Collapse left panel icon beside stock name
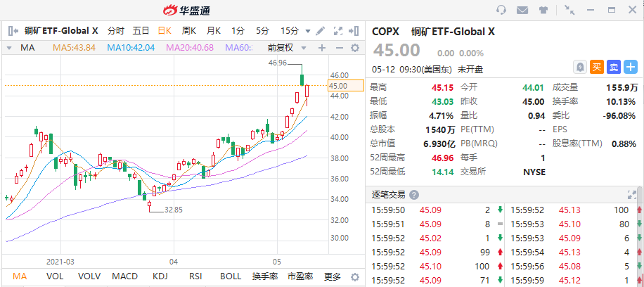644x287 pixels. [x=13, y=30]
